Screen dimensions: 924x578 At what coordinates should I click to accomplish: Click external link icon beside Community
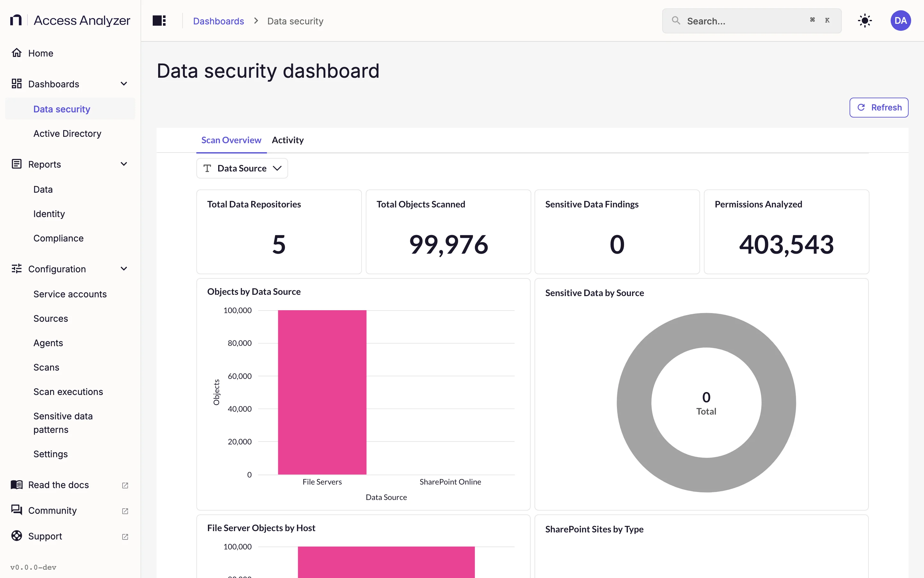pos(125,511)
